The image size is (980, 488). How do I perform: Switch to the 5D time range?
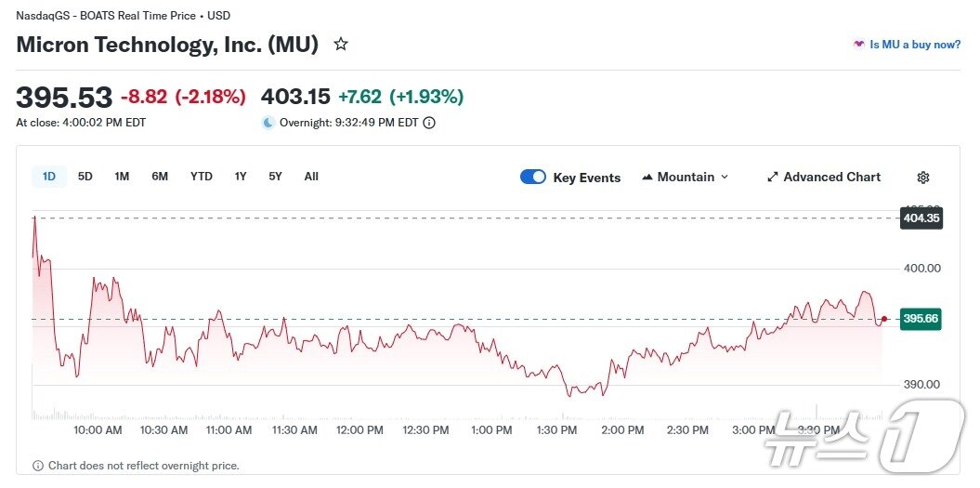85,177
